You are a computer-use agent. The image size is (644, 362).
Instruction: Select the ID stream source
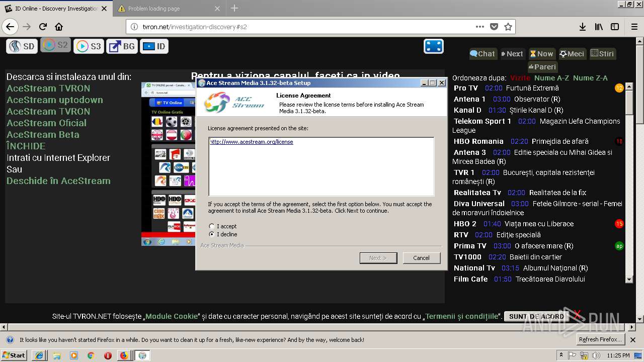154,46
